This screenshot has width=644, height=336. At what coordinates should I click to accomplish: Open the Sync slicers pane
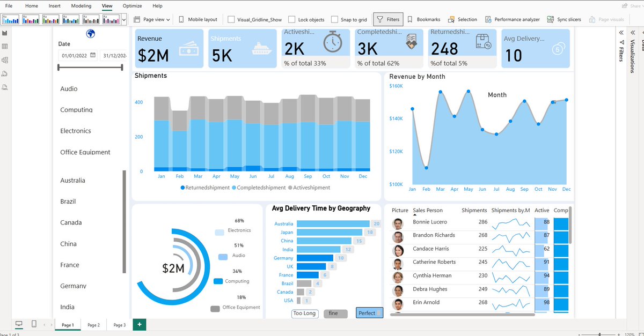pos(564,19)
